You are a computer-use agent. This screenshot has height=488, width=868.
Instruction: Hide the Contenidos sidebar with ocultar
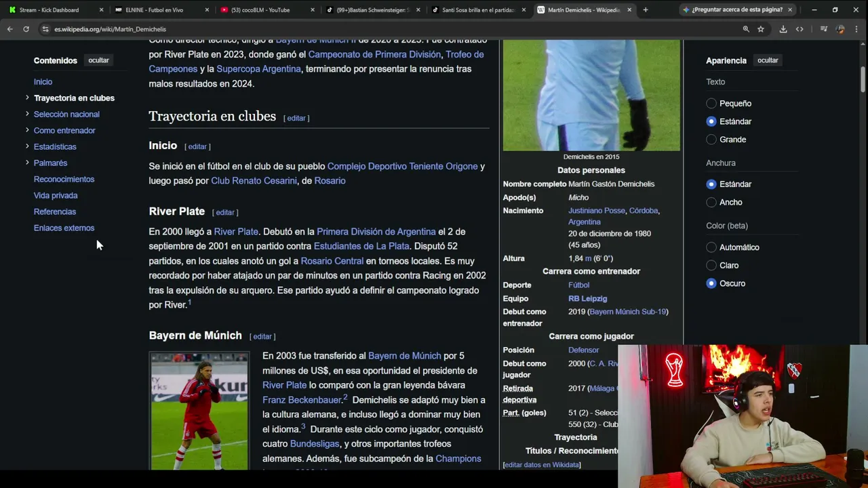point(98,60)
